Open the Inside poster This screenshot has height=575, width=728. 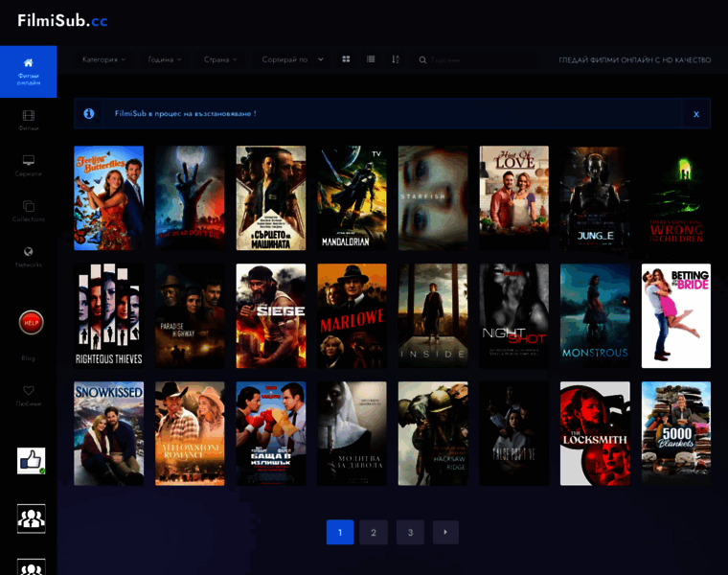(433, 316)
